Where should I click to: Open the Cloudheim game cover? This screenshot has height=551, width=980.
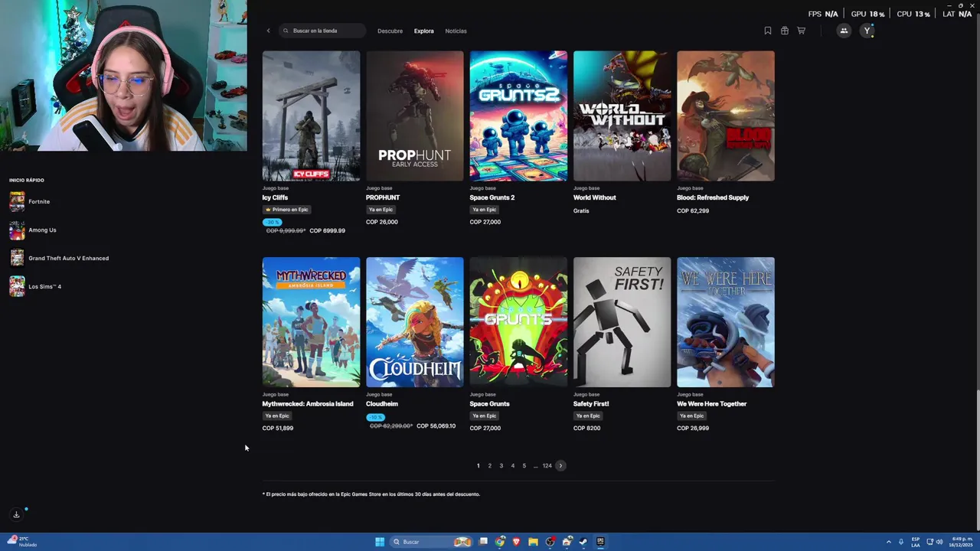click(x=414, y=322)
